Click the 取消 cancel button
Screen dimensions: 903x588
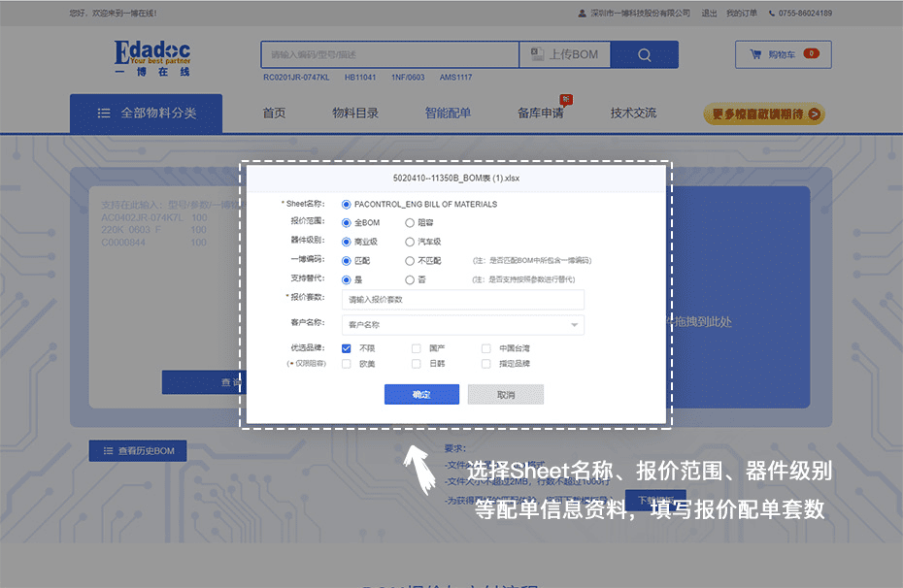pyautogui.click(x=505, y=395)
